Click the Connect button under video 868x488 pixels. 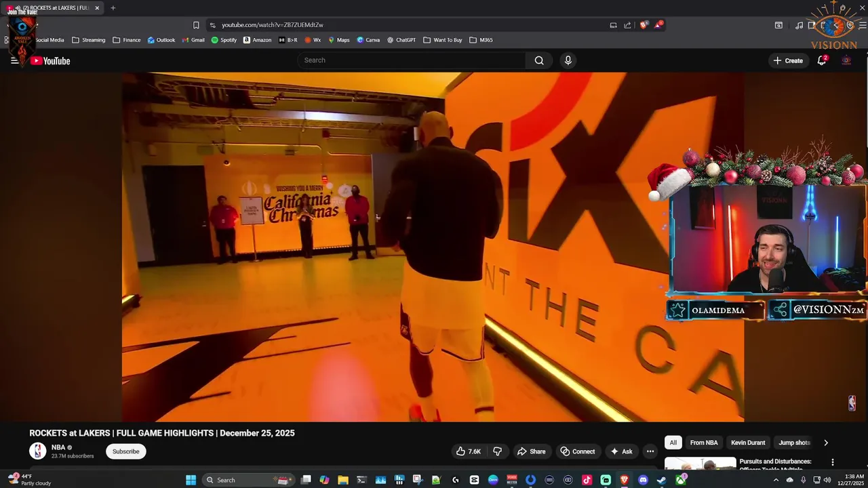pos(578,451)
